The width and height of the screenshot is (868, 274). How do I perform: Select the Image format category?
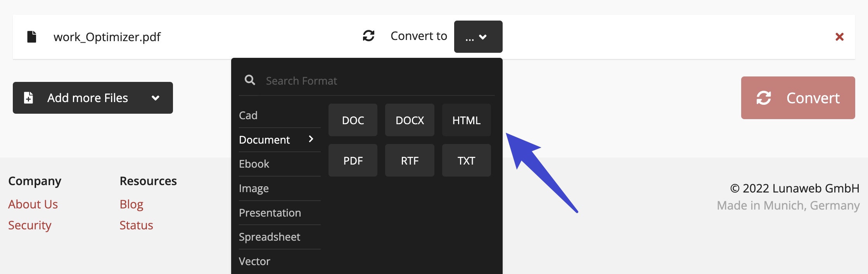254,188
